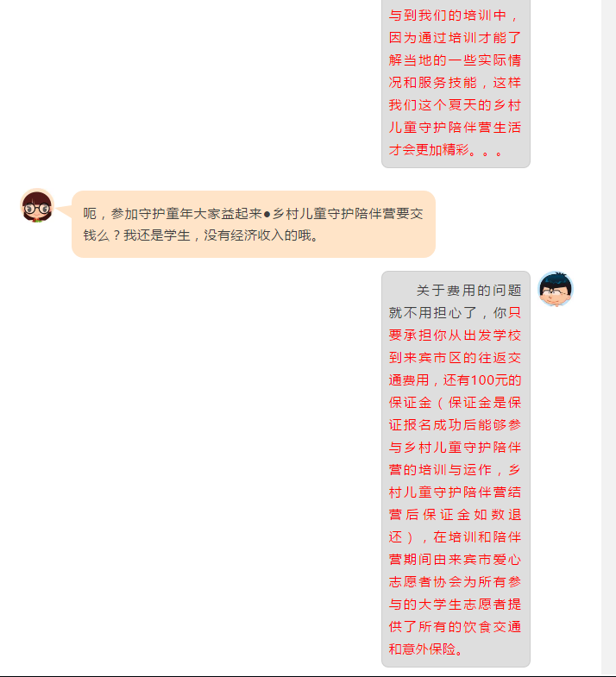Click the girl avatar with glasses
This screenshot has height=677, width=616.
(x=37, y=206)
